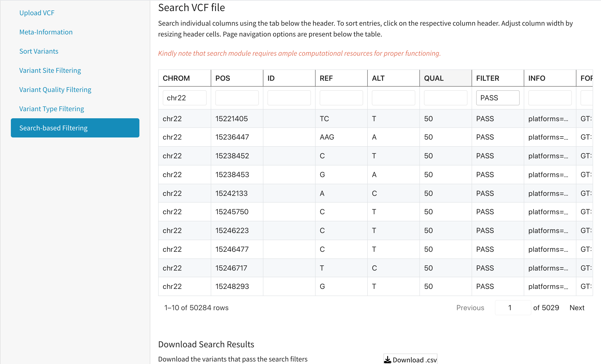Sort by the INFO column header
The image size is (601, 364).
tap(550, 78)
